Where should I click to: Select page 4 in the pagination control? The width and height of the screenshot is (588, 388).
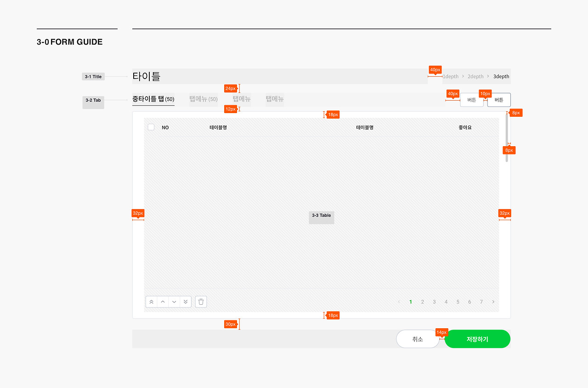click(x=446, y=302)
